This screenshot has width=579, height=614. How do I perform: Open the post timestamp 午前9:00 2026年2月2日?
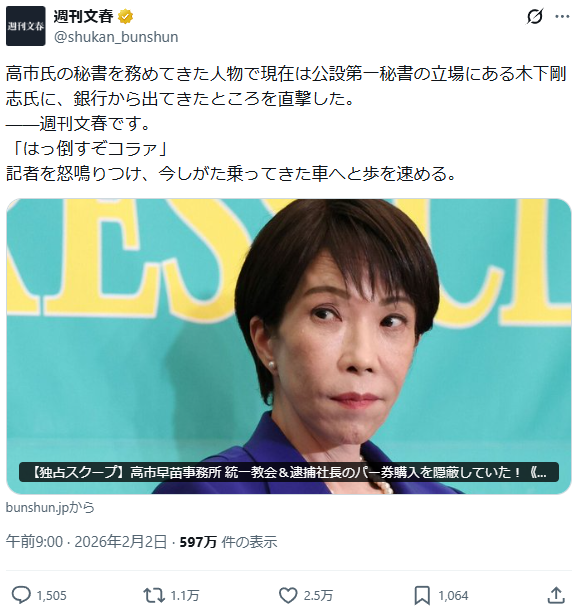click(x=86, y=542)
